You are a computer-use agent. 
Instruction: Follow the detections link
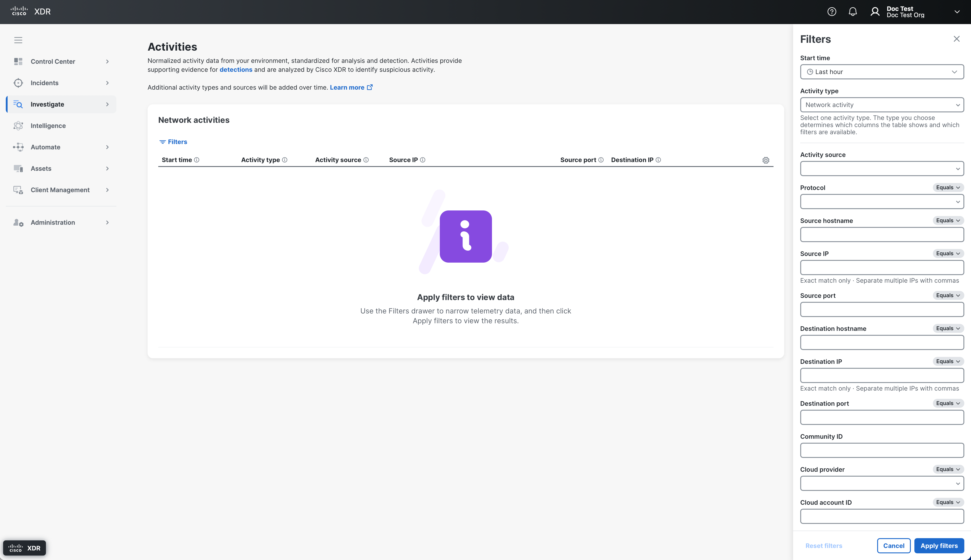(x=236, y=70)
